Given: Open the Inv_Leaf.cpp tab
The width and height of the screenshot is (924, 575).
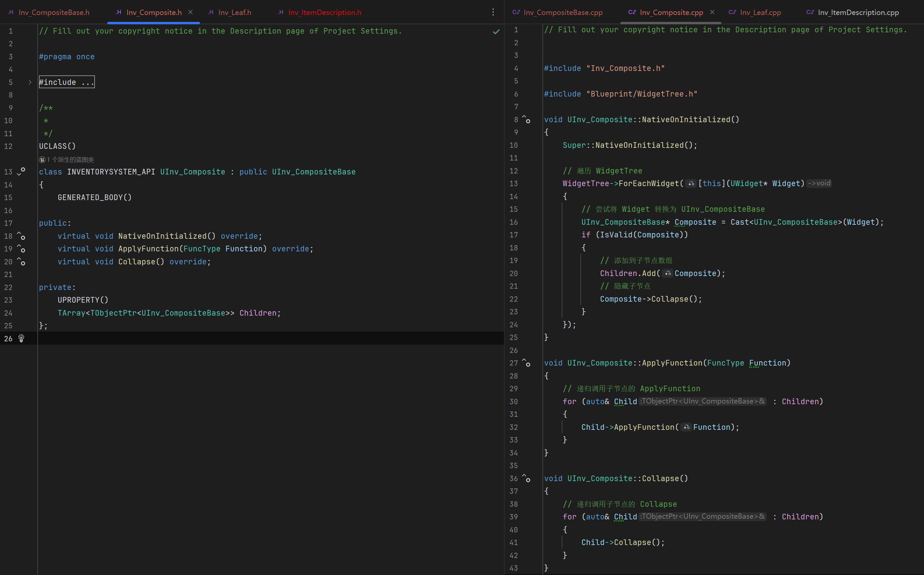Looking at the screenshot, I should 760,13.
